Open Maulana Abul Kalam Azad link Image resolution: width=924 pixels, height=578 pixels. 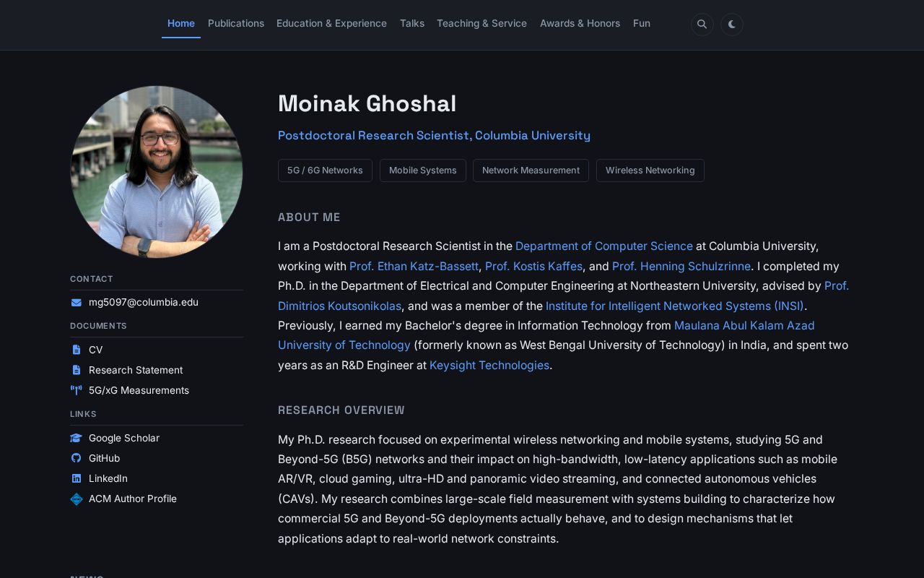pos(744,325)
